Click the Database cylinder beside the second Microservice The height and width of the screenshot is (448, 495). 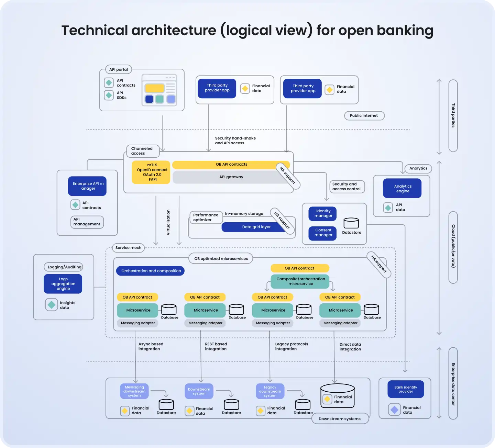tap(236, 309)
